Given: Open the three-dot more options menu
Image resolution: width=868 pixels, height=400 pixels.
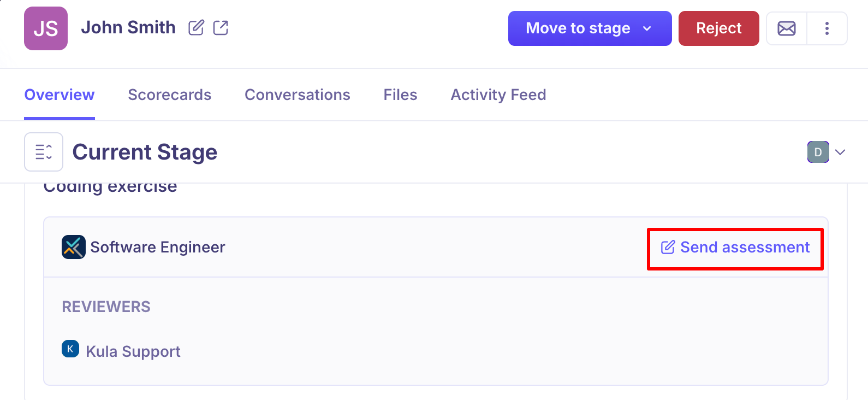Looking at the screenshot, I should coord(827,28).
